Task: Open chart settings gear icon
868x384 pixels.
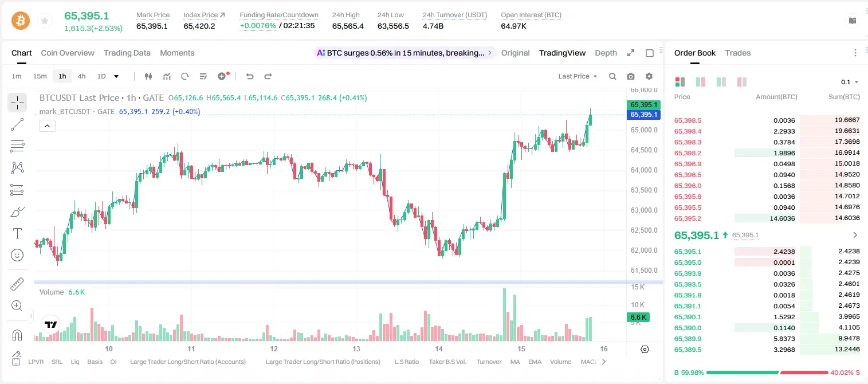Action: click(x=649, y=76)
